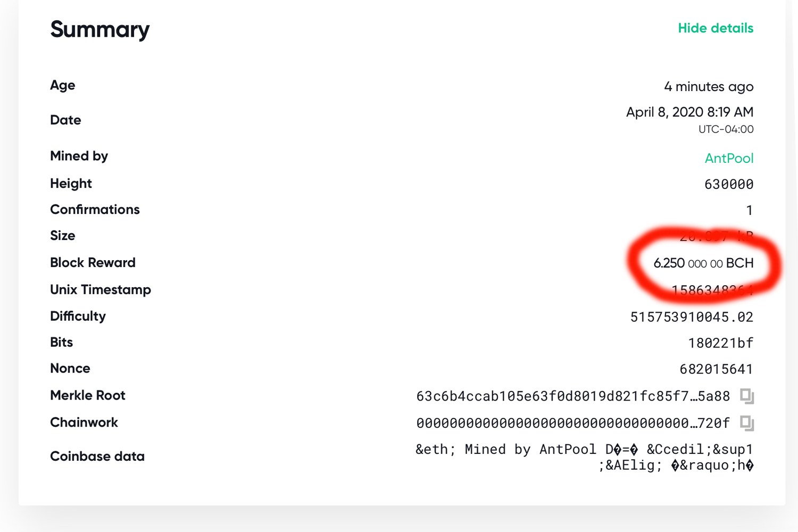Open the AntPool miner link
The height and width of the screenshot is (532, 798).
(729, 158)
